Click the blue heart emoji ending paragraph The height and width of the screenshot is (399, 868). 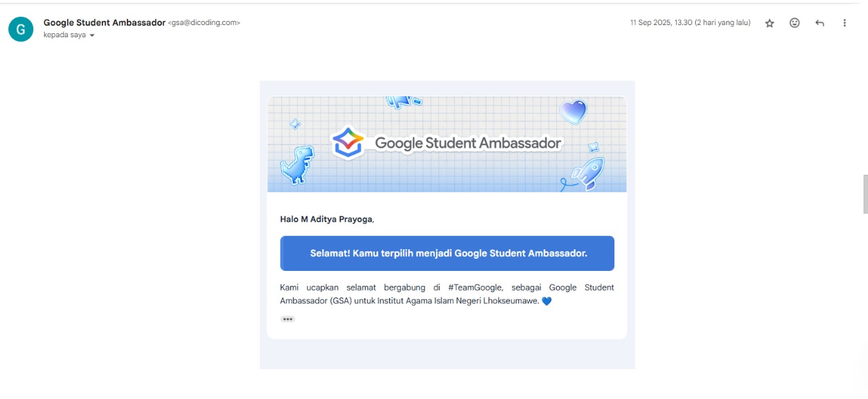coord(547,301)
